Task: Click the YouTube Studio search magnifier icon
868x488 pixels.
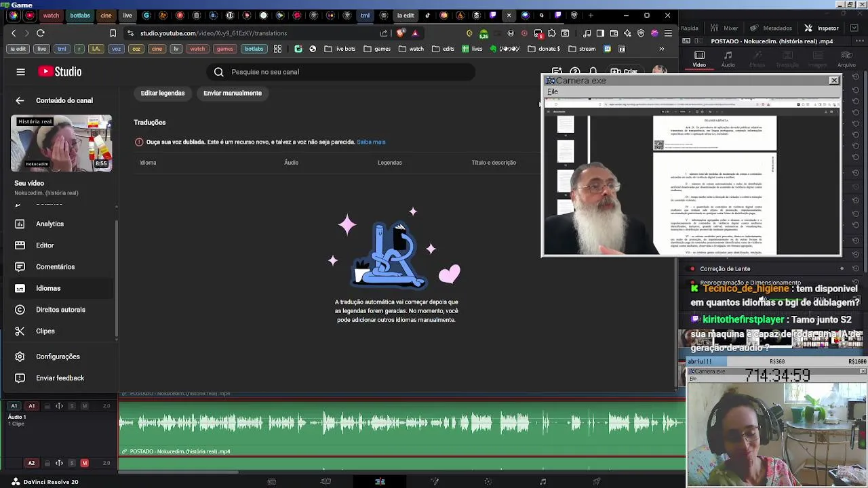Action: pyautogui.click(x=219, y=72)
